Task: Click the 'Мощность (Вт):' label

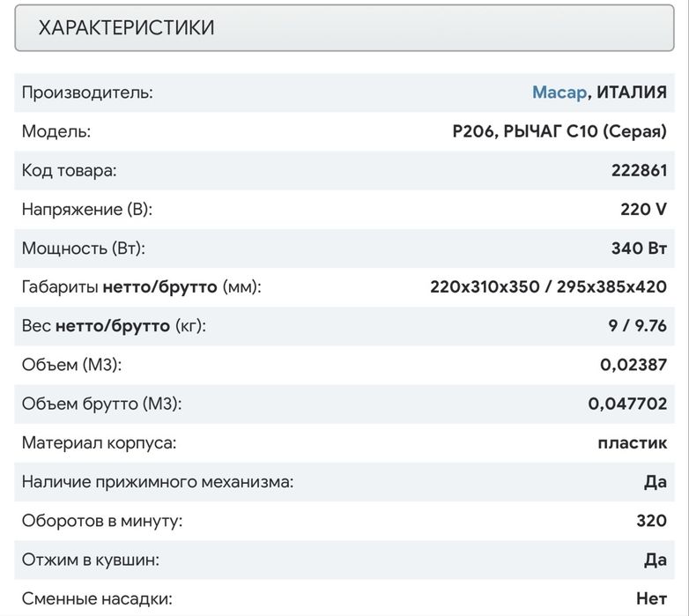Action: (84, 249)
